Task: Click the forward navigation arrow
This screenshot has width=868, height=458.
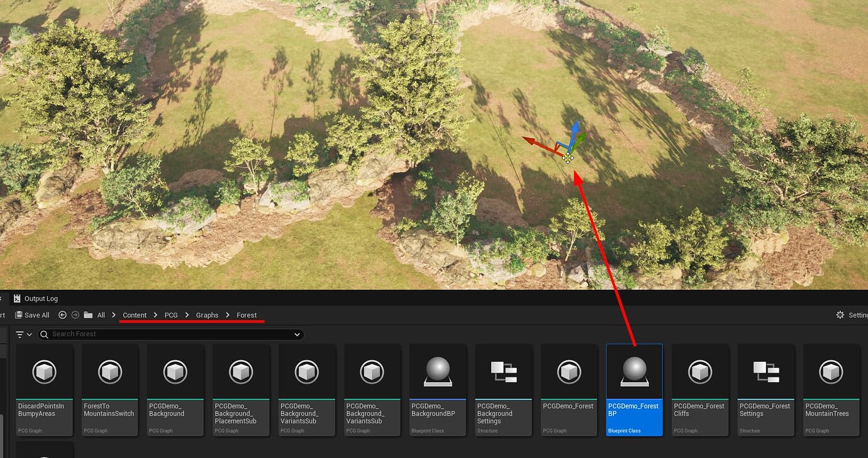Action: (74, 315)
